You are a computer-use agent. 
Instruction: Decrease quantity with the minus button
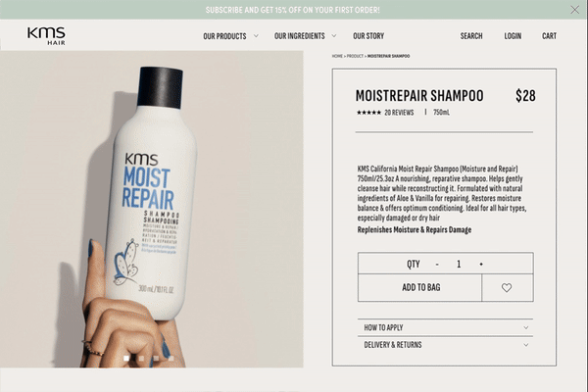tap(437, 264)
